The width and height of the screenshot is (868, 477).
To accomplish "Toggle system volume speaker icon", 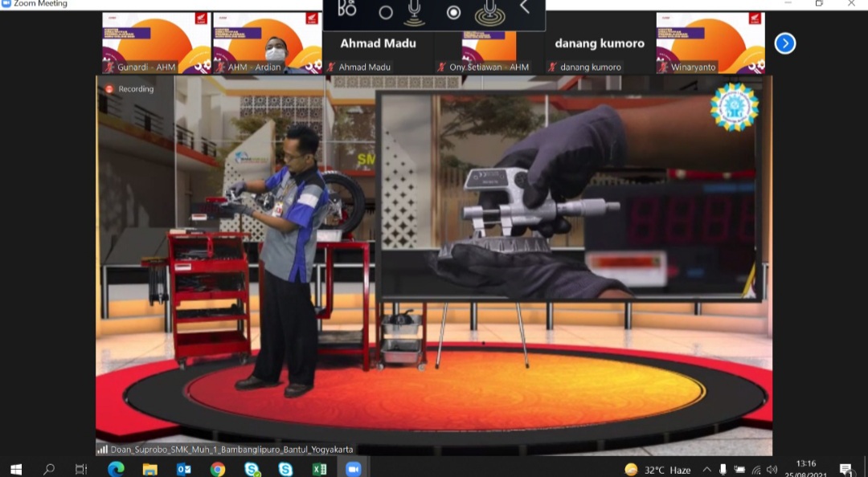I will click(772, 470).
